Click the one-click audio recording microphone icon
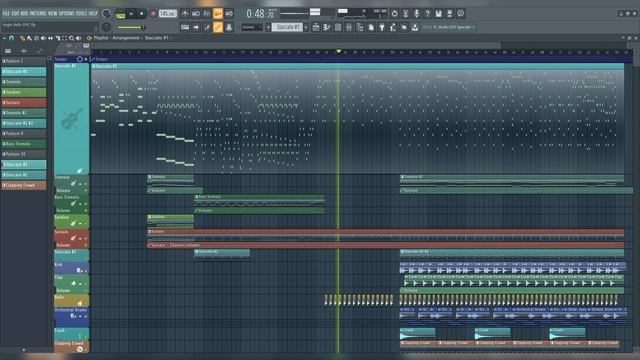Screen dimensions: 640x360 pyautogui.click(x=416, y=13)
